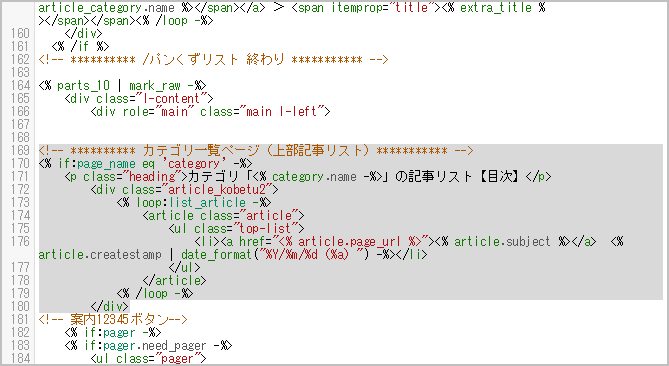Image resolution: width=669 pixels, height=366 pixels.
Task: Click the parts_10 | mark_raw code line
Action: [122, 85]
